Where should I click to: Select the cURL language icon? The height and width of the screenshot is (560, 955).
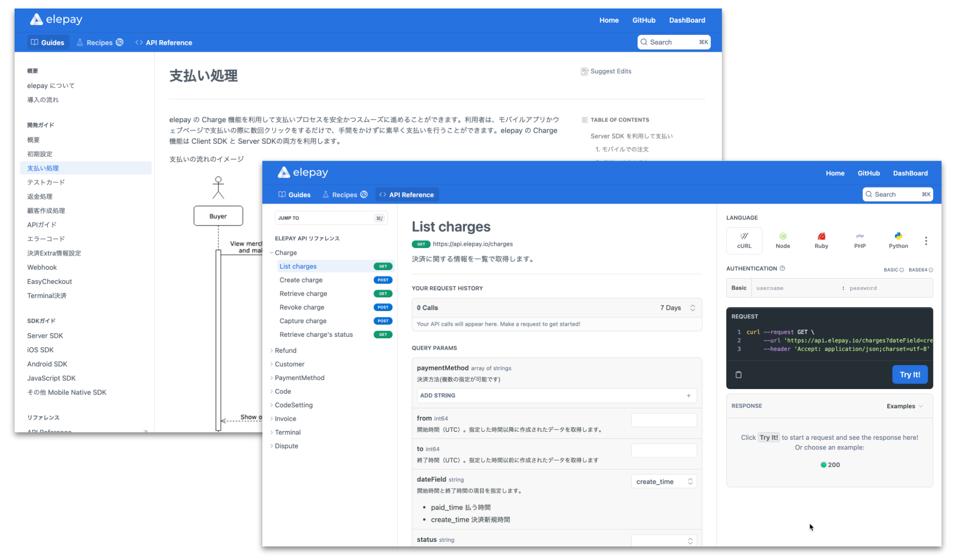click(x=744, y=240)
